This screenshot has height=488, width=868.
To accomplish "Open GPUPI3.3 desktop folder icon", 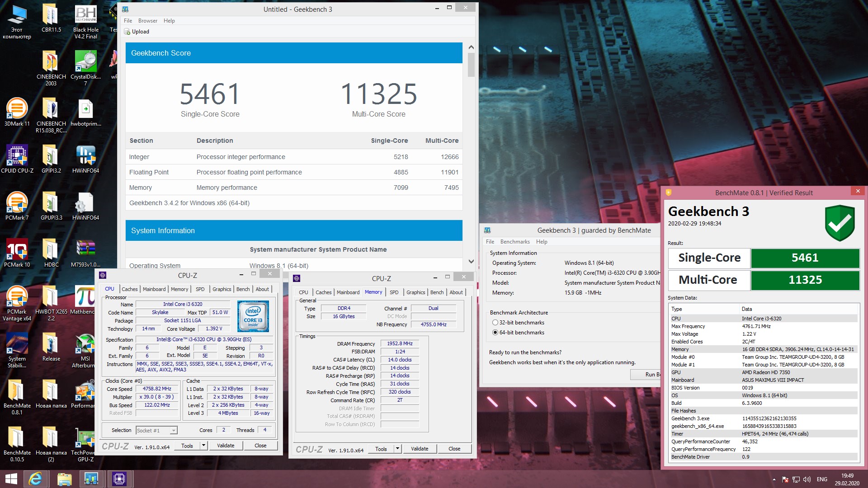I will click(51, 206).
